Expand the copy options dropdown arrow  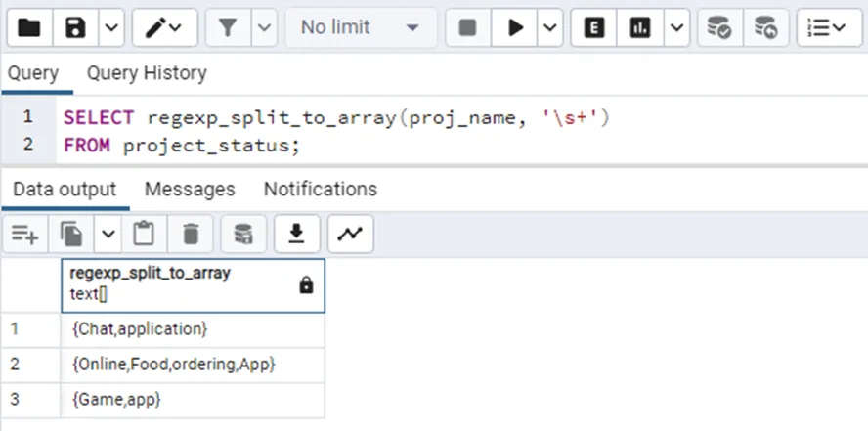click(x=108, y=234)
